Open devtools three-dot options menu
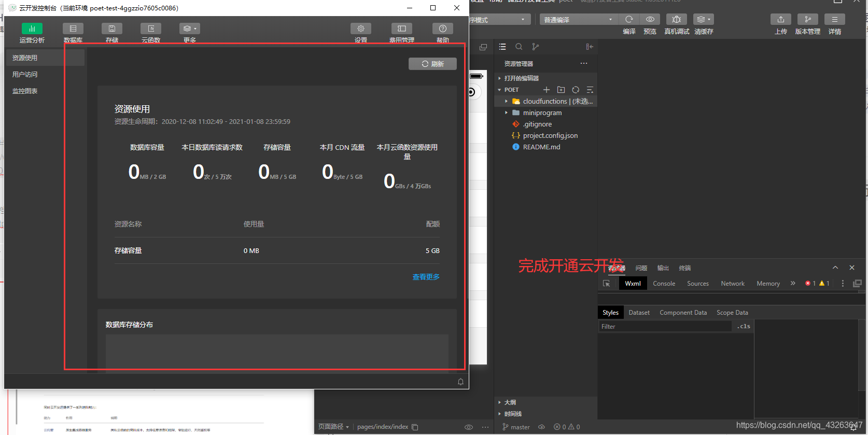This screenshot has width=868, height=435. pyautogui.click(x=843, y=283)
